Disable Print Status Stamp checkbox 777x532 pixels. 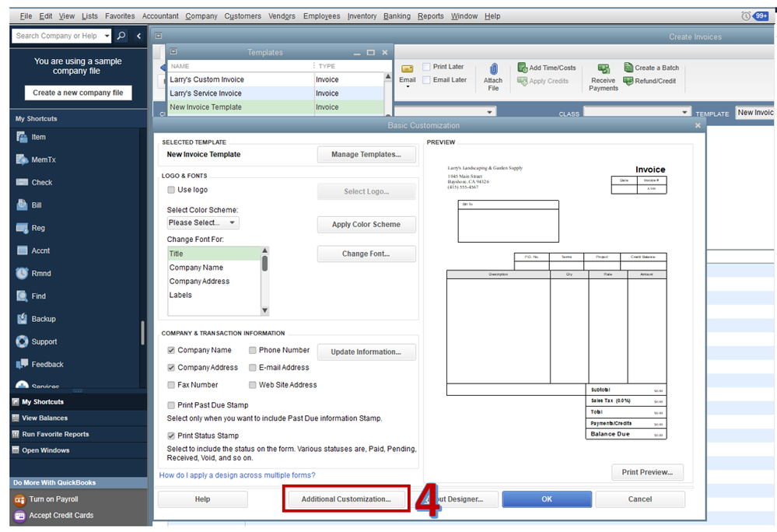(x=171, y=436)
